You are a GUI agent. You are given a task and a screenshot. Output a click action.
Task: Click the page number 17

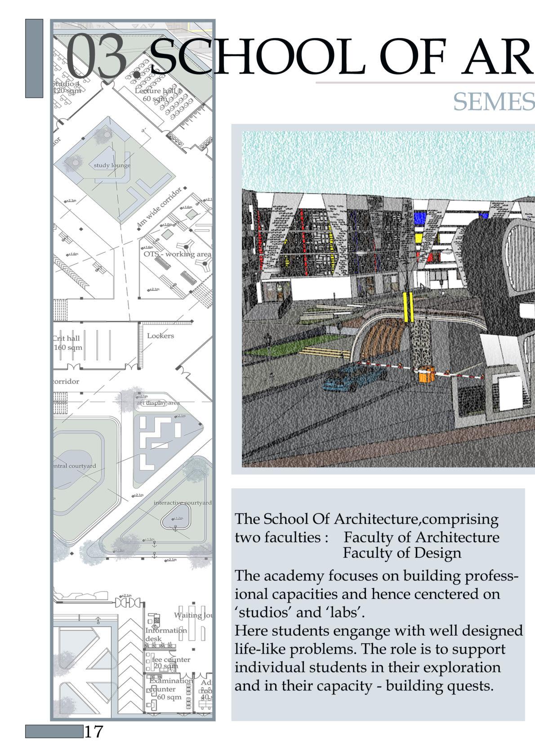coord(94,732)
